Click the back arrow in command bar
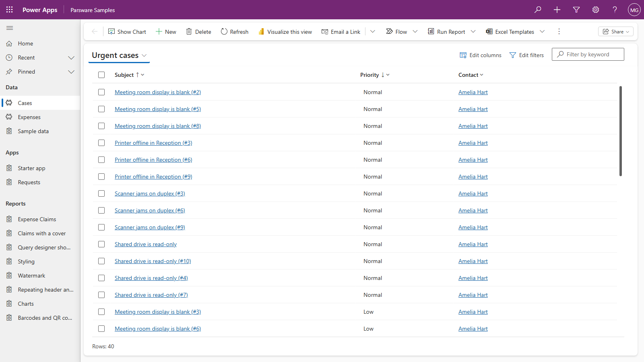 95,31
